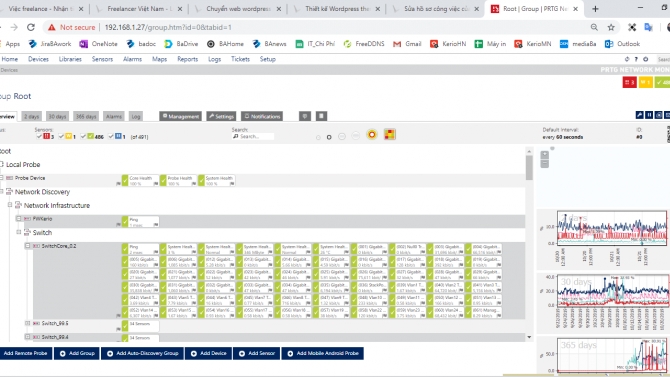Click the comment icon button after Notifications
This screenshot has width=670, height=377.
305,116
